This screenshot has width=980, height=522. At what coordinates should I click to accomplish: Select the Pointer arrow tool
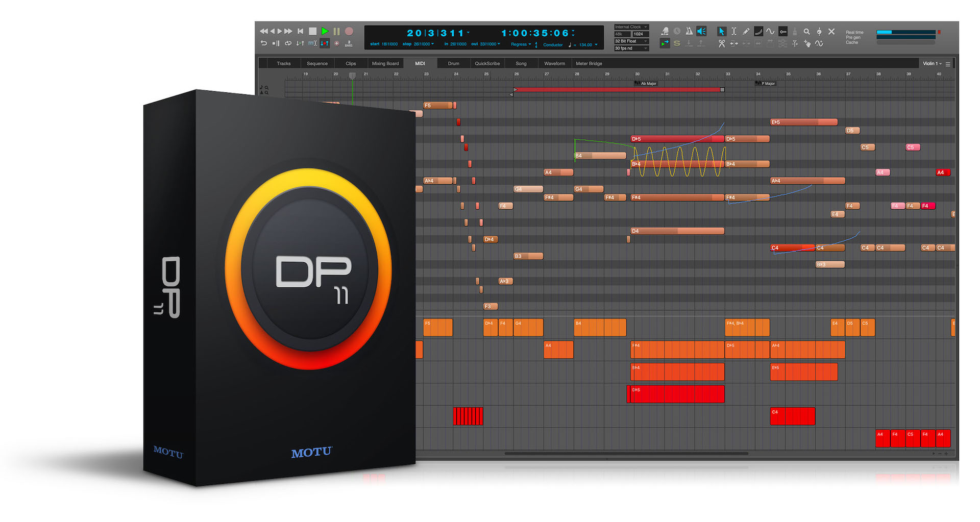[x=721, y=32]
